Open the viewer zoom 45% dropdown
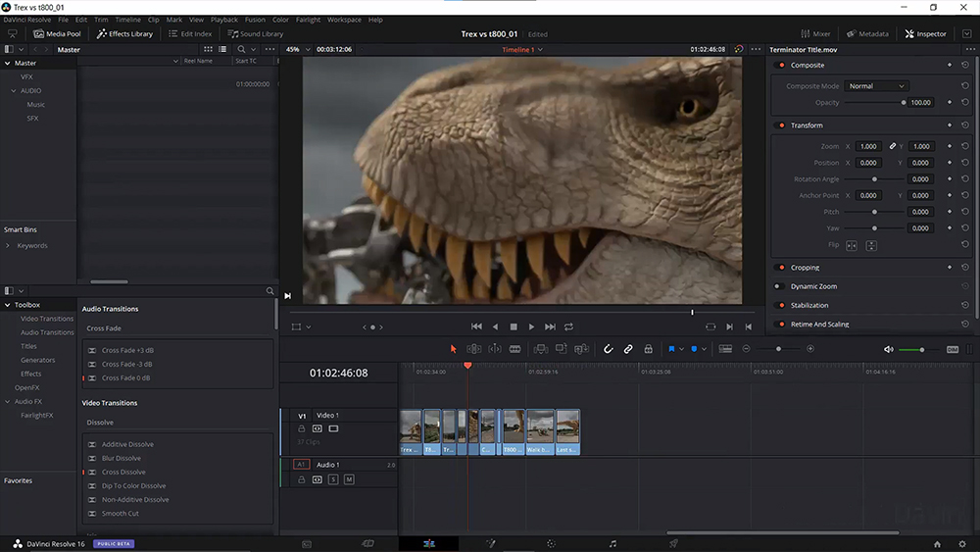980x552 pixels. (x=298, y=49)
